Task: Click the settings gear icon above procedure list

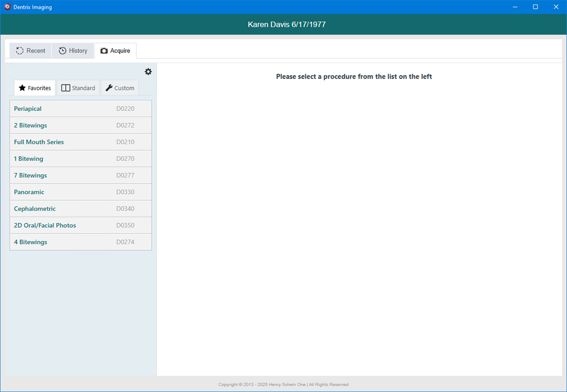Action: [x=148, y=72]
